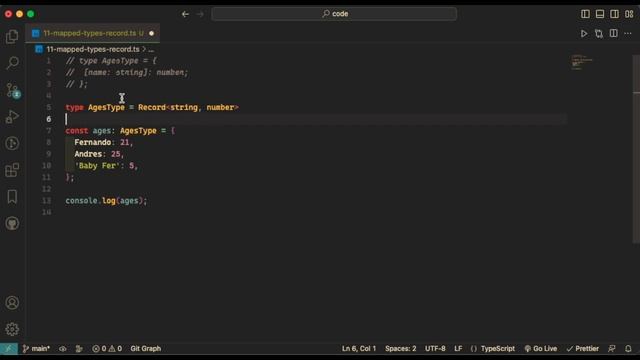Open the Bookmarks view in activity bar
The width and height of the screenshot is (640, 360).
pos(12,197)
